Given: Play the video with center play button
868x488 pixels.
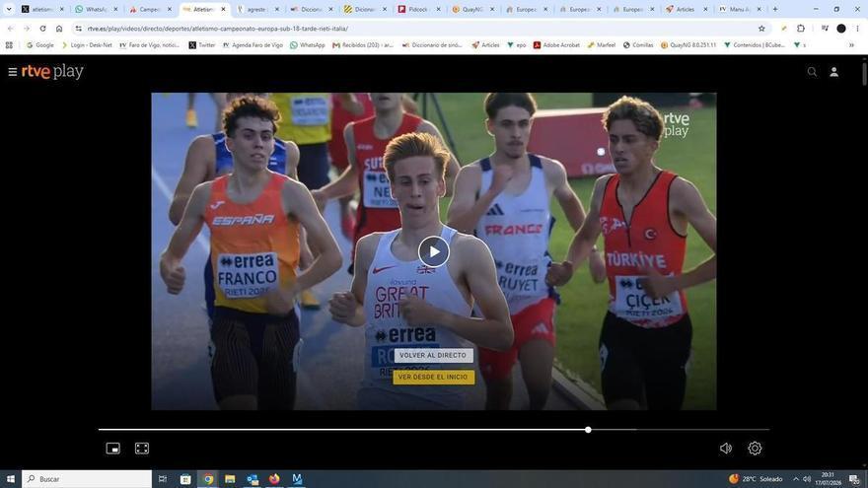Looking at the screenshot, I should click(x=433, y=251).
